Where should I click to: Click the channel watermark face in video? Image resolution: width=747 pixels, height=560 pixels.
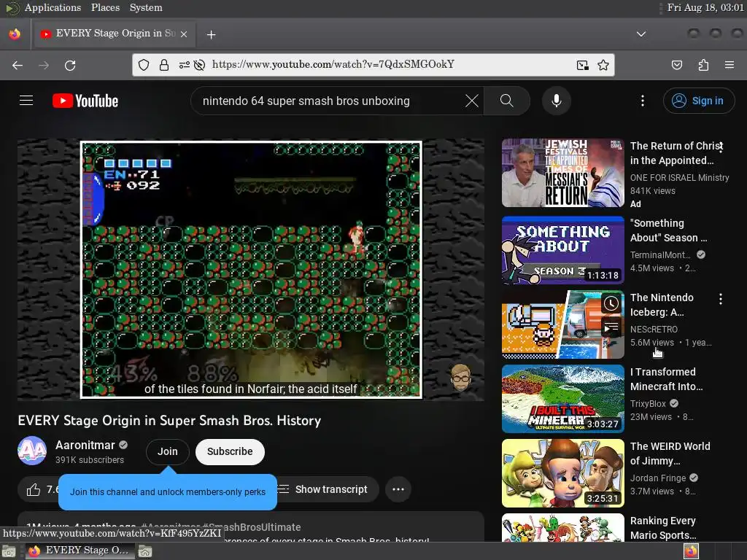461,378
